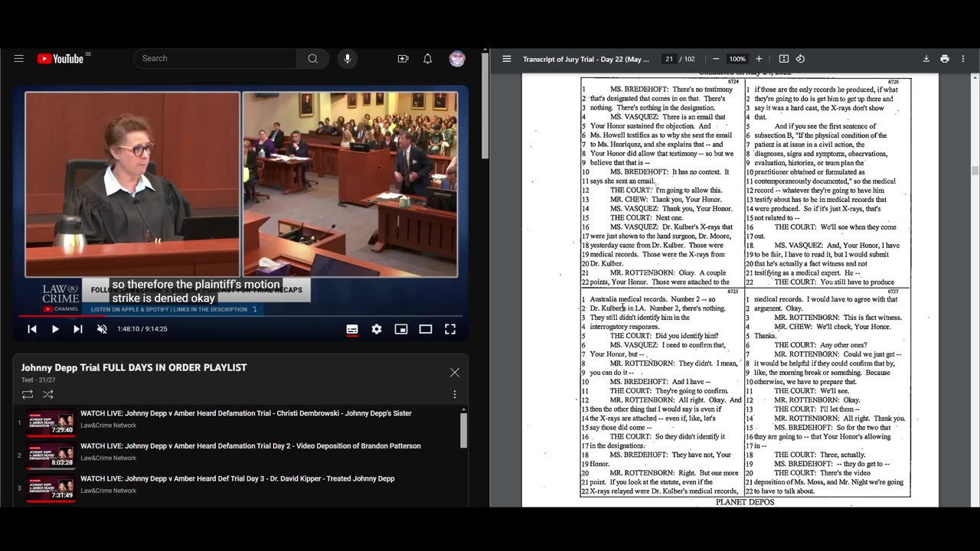Open the YouTube guide hamburger menu
The height and width of the screenshot is (551, 980).
coord(19,59)
